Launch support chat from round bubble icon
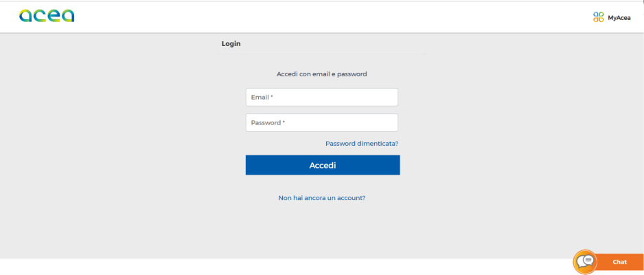Image resolution: width=644 pixels, height=275 pixels. [585, 262]
